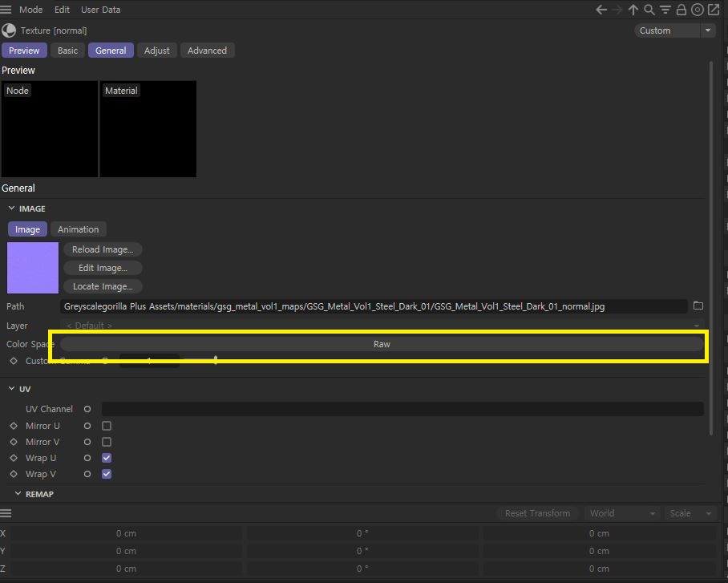Click the purple normal map image swatch

pos(33,268)
